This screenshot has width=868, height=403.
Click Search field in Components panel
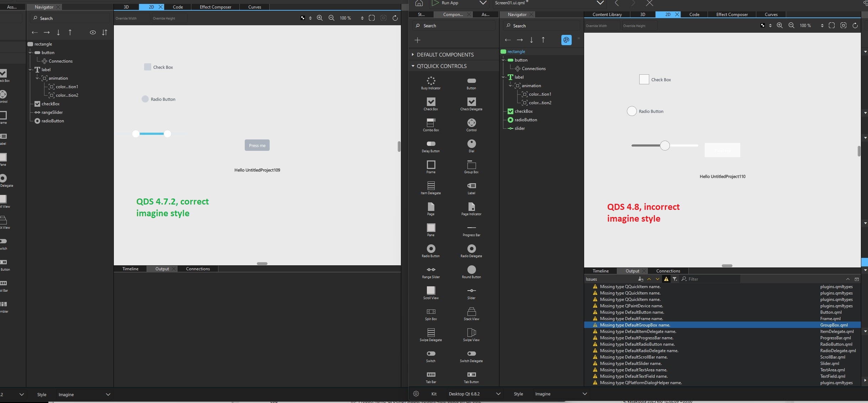pos(454,26)
